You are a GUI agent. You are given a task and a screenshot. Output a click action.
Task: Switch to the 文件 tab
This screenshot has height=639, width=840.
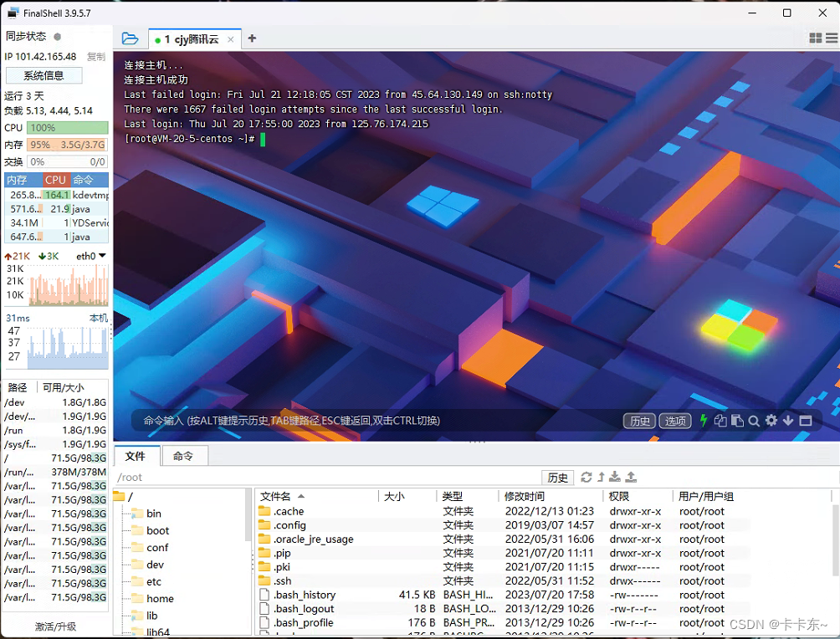[136, 456]
